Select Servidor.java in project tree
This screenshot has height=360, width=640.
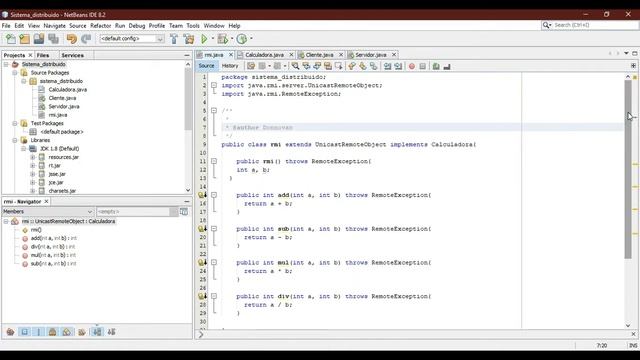tap(64, 107)
